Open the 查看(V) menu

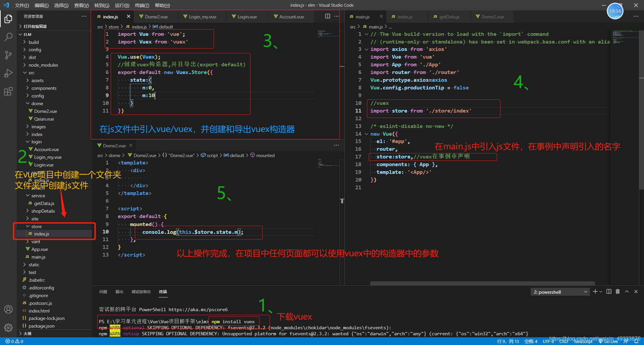point(82,5)
